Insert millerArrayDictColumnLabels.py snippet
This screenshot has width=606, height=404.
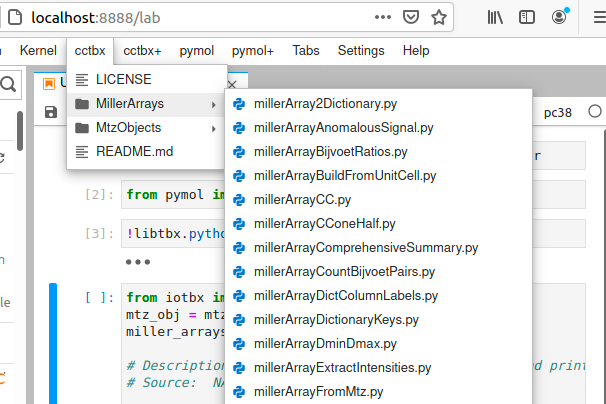[x=378, y=296]
